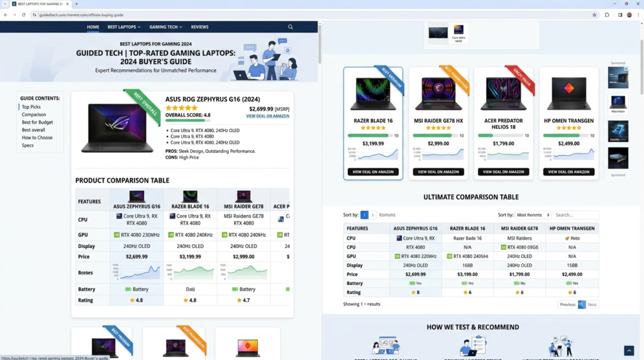The width and height of the screenshot is (644, 360).
Task: Click the Acer Predator Helios 18 score bar
Action: point(500,135)
